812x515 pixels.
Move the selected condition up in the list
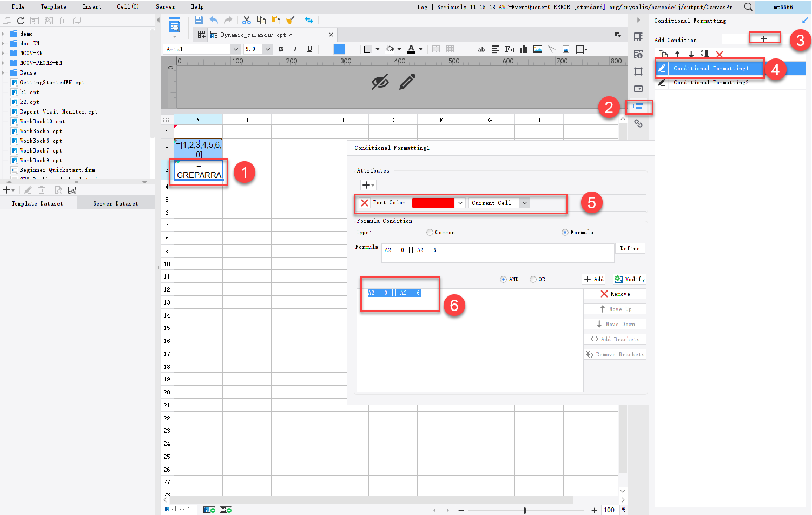tap(677, 54)
